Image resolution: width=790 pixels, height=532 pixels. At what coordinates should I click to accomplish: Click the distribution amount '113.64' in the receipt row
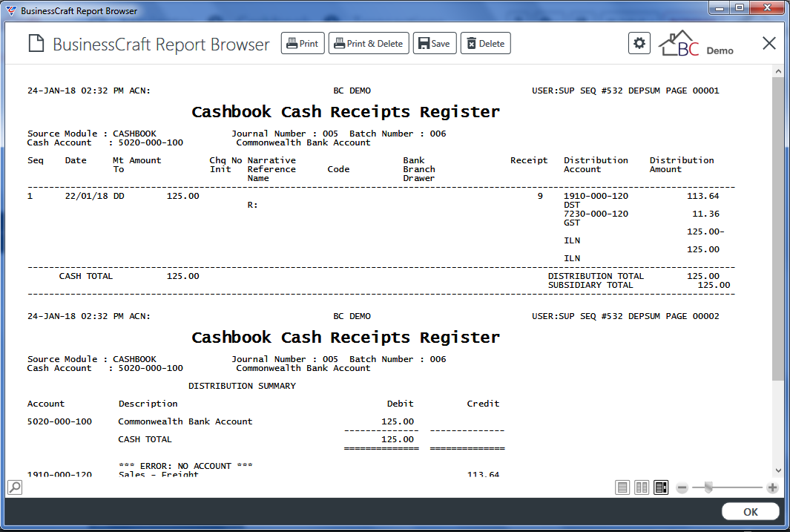702,196
